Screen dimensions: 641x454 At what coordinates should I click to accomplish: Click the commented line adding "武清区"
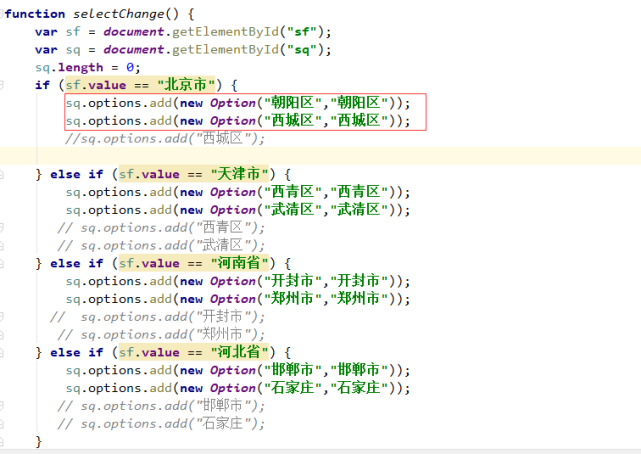coord(161,246)
